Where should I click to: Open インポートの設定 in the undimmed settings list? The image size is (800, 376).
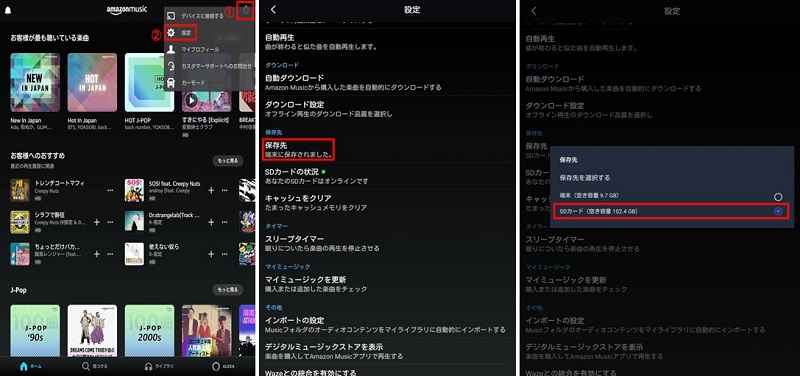[x=387, y=325]
